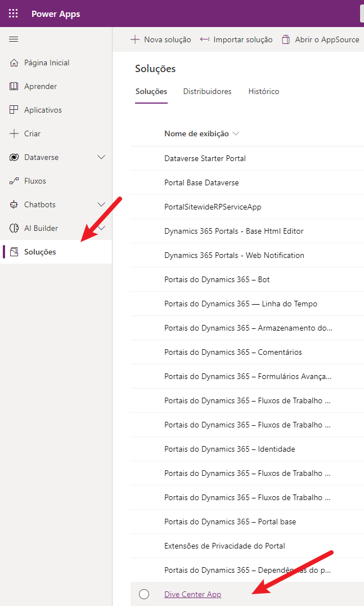The height and width of the screenshot is (606, 364).
Task: Click the Nova solução plus icon
Action: (134, 39)
